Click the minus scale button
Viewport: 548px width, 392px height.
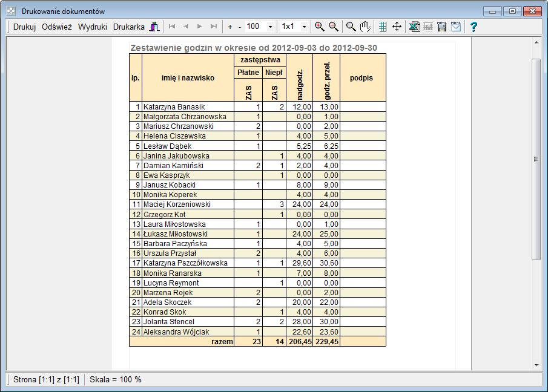coord(240,27)
